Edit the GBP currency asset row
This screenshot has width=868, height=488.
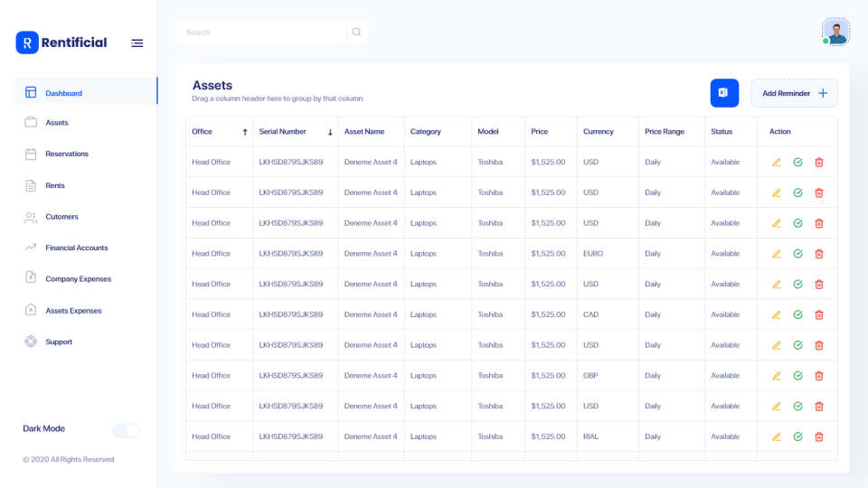(776, 376)
